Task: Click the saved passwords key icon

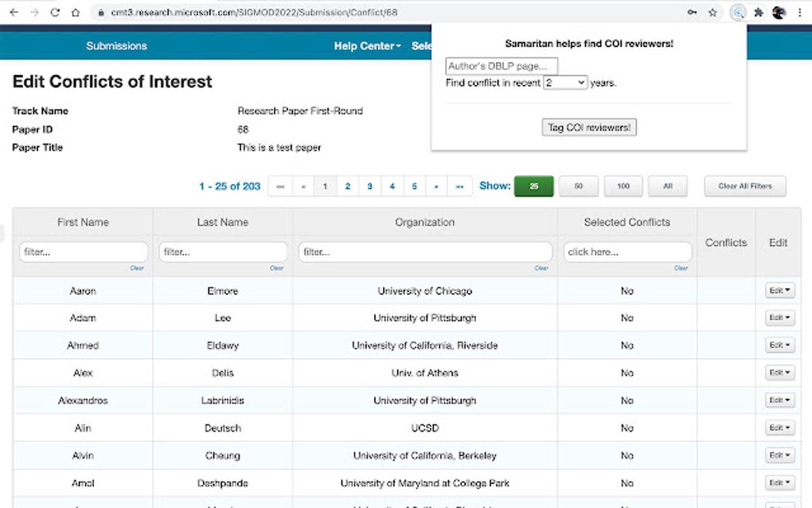Action: [693, 13]
